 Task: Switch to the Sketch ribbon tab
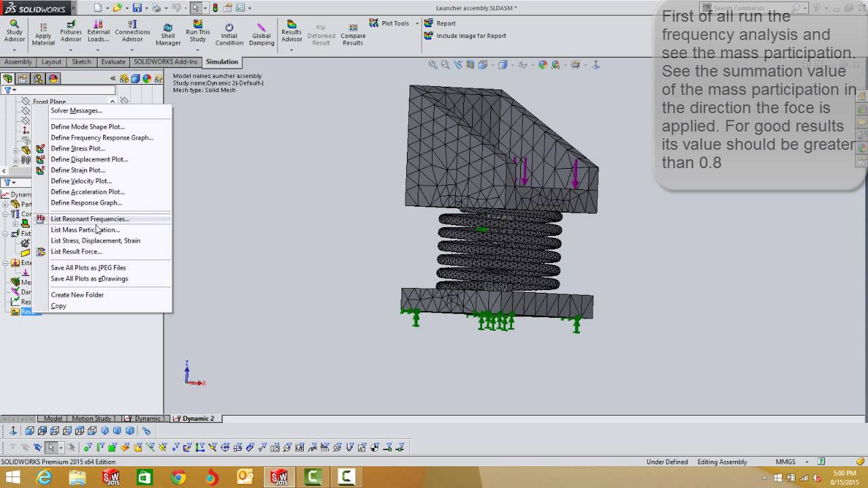point(81,62)
